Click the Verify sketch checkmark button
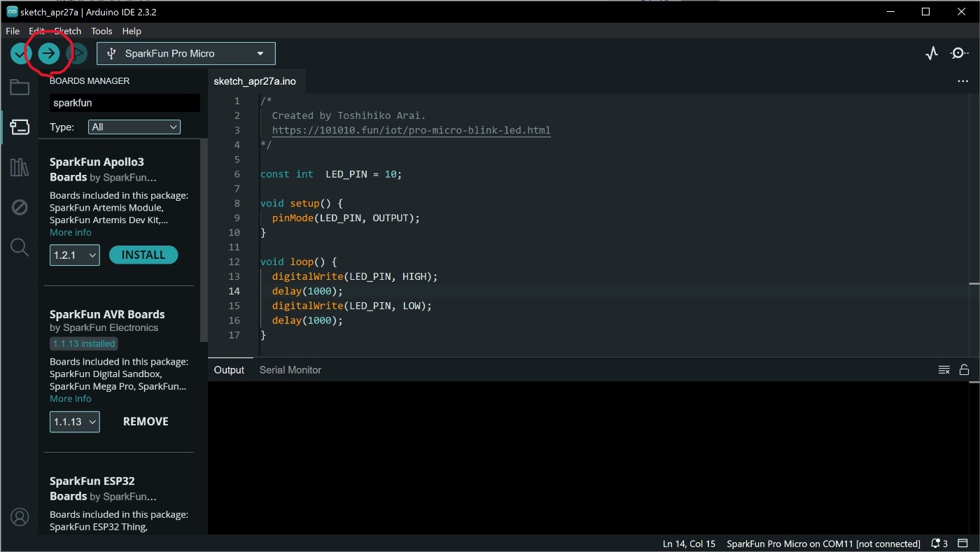980x552 pixels. coord(20,53)
